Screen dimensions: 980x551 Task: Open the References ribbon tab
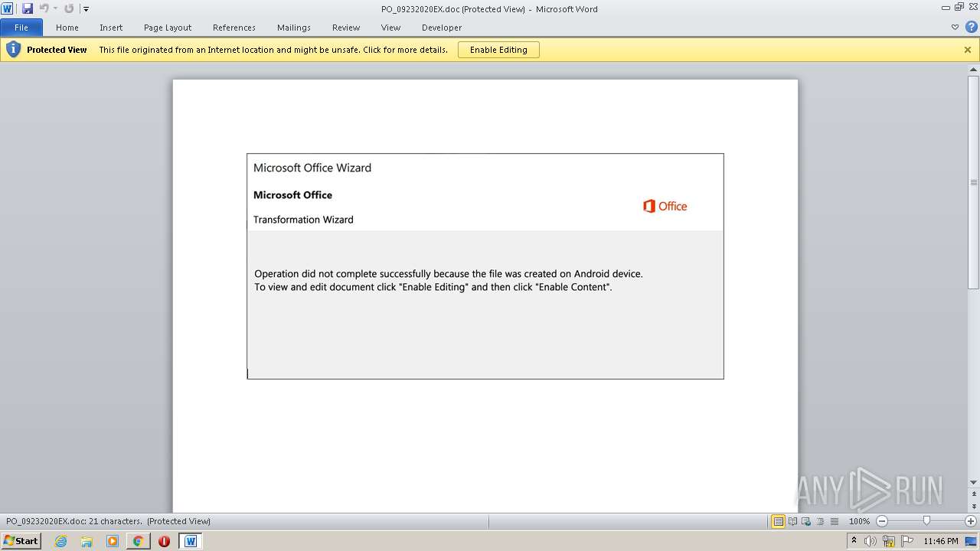pos(234,28)
